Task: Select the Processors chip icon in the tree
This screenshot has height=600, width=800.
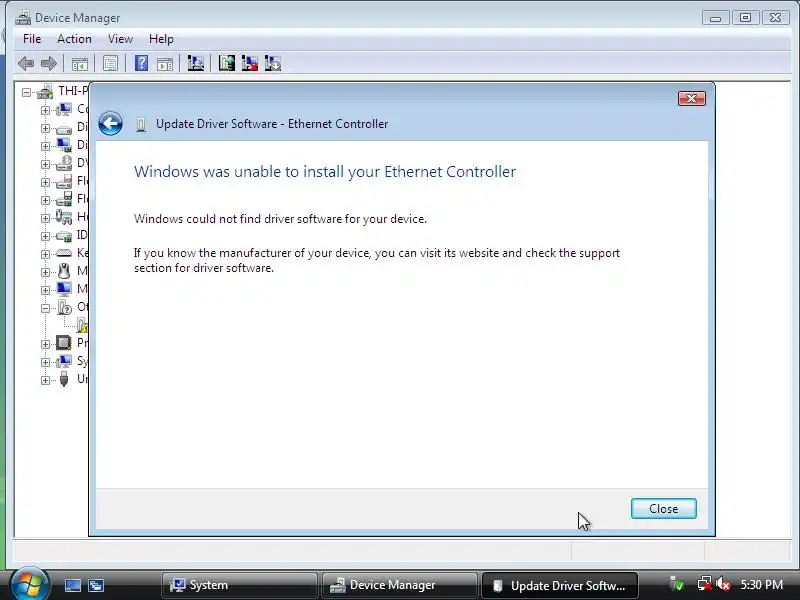Action: coord(64,343)
